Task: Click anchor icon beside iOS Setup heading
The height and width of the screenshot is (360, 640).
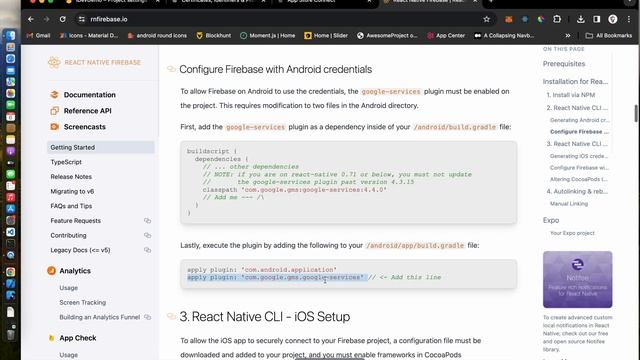Action: 171,316
